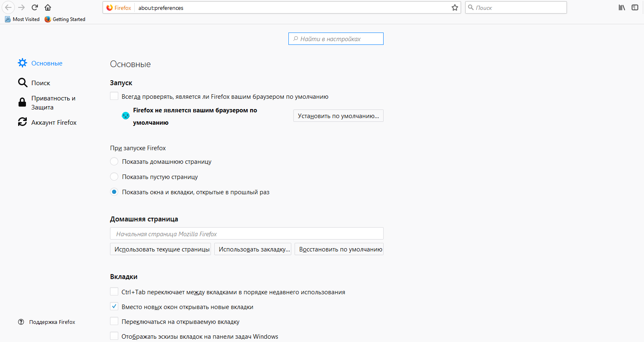
Task: Click the magnifier icon in the toolbar search box
Action: click(x=471, y=7)
